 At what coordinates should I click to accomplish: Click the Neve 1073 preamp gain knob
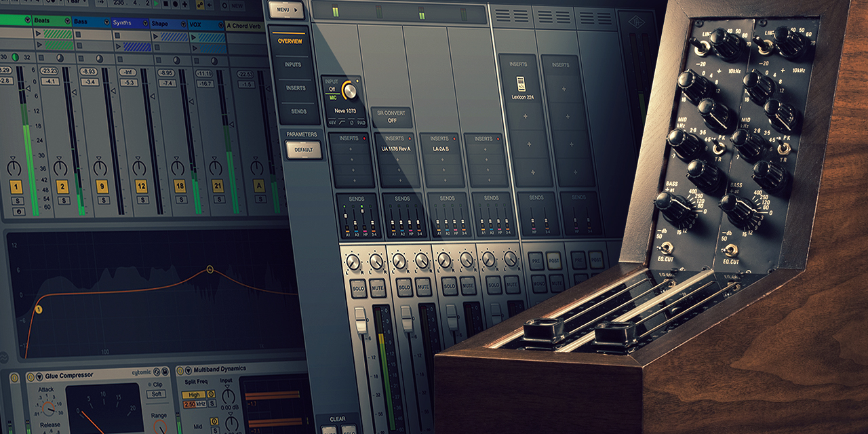[350, 91]
